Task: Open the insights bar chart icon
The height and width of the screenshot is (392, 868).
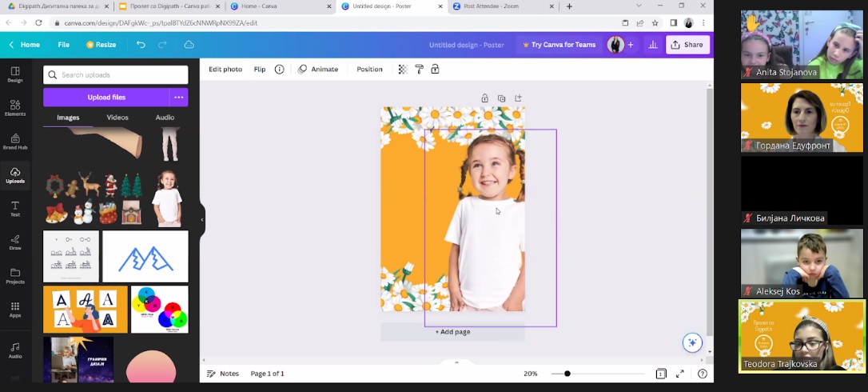Action: tap(653, 45)
